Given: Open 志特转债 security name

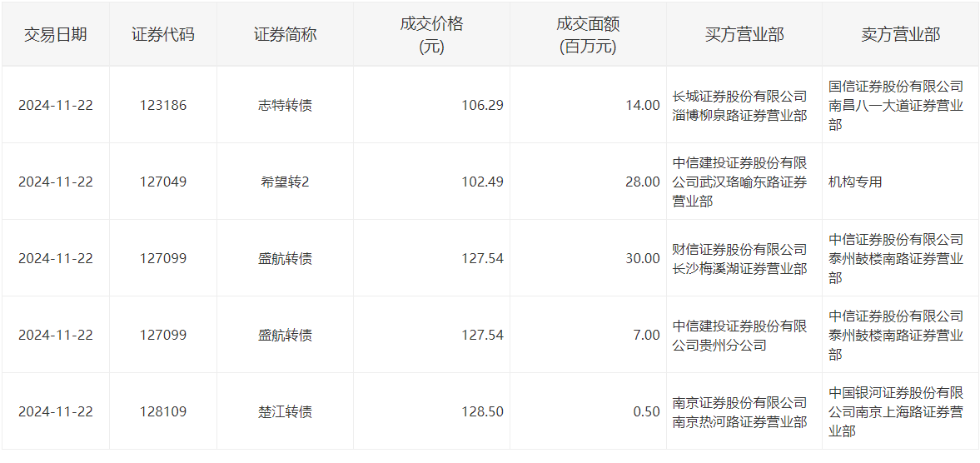Looking at the screenshot, I should click(285, 105).
